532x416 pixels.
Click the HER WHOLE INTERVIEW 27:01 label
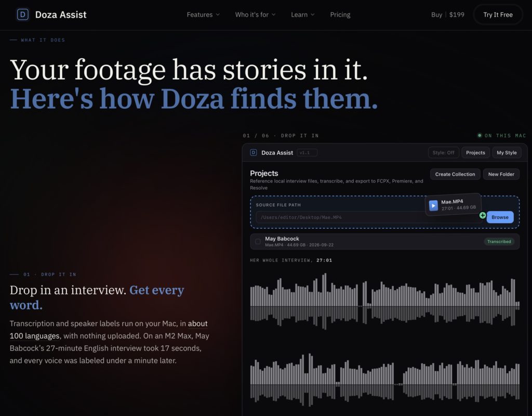[291, 260]
